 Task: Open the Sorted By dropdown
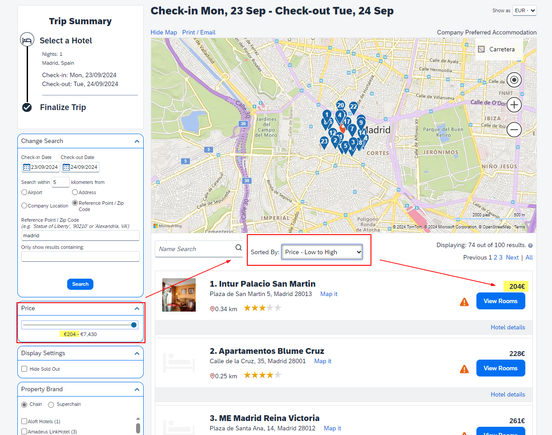322,252
